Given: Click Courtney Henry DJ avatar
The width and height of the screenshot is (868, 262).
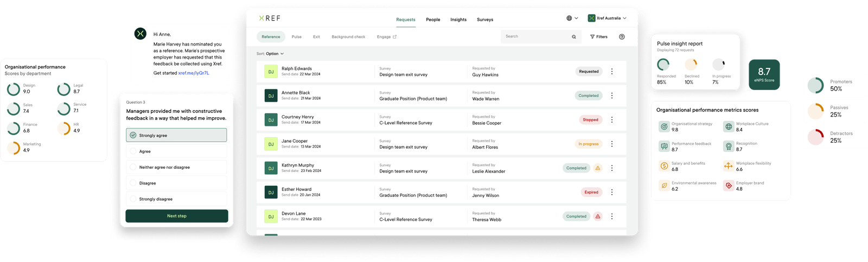Looking at the screenshot, I should [271, 120].
